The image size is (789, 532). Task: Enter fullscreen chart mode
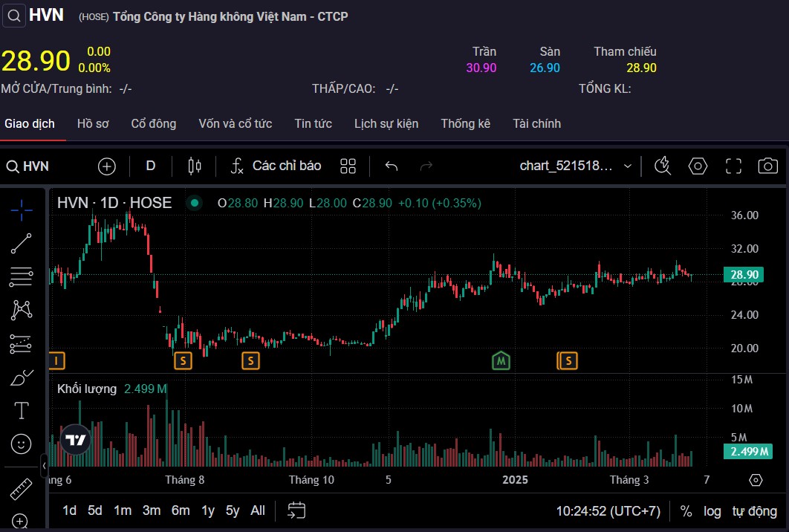coord(733,166)
